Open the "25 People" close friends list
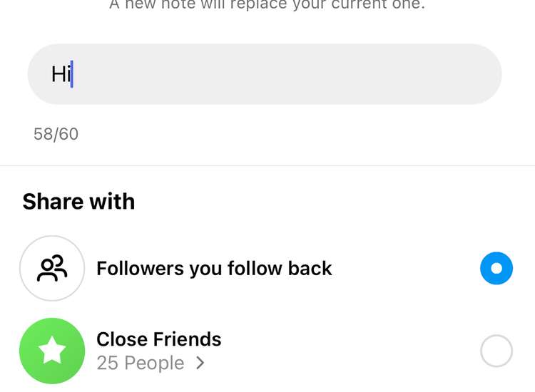The width and height of the screenshot is (535, 392). tap(141, 363)
